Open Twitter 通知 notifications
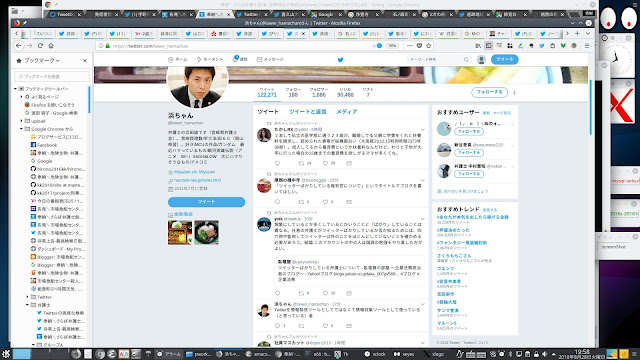The width and height of the screenshot is (640, 360). click(x=240, y=59)
